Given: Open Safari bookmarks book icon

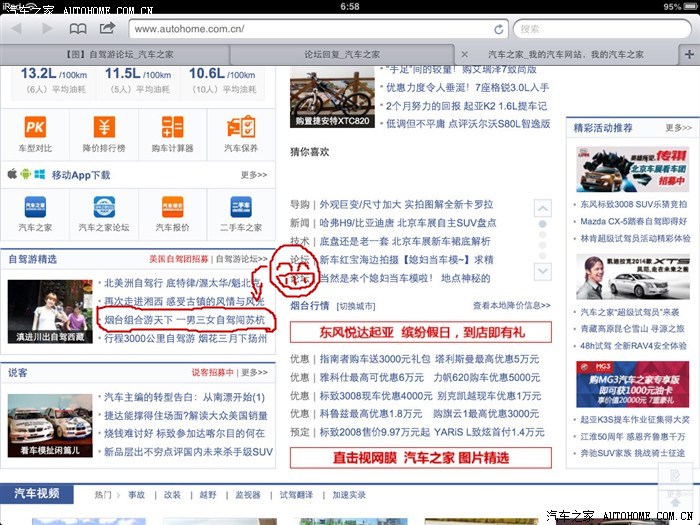Looking at the screenshot, I should [77, 29].
